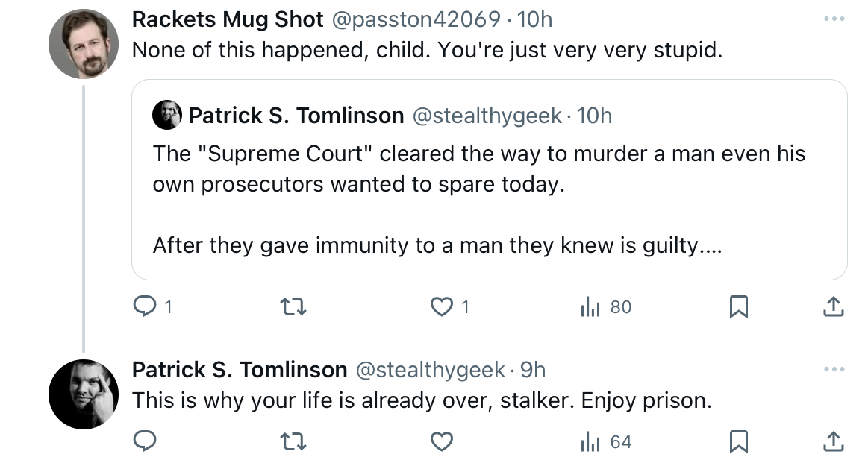Click the Rackets Mug Shot display name
The image size is (868, 469).
click(228, 19)
